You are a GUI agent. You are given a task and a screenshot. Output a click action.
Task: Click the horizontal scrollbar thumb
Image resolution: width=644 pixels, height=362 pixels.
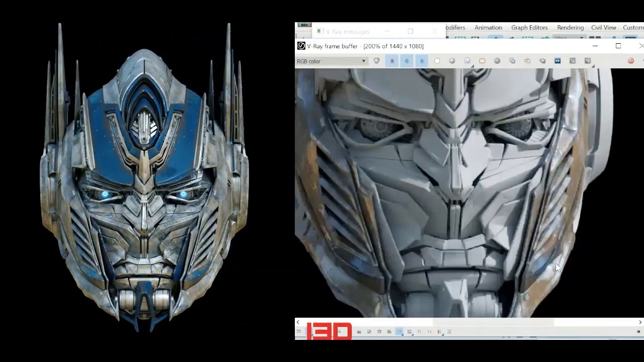pyautogui.click(x=493, y=322)
